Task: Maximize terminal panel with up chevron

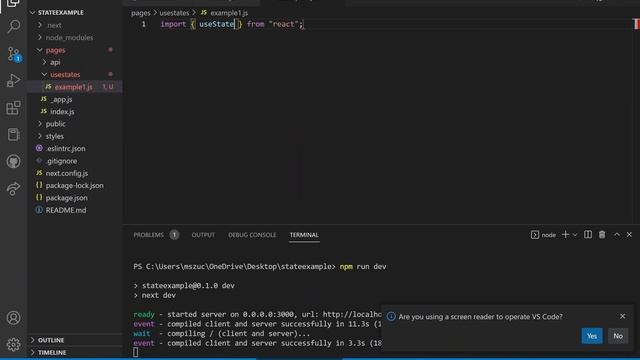Action: [x=617, y=234]
